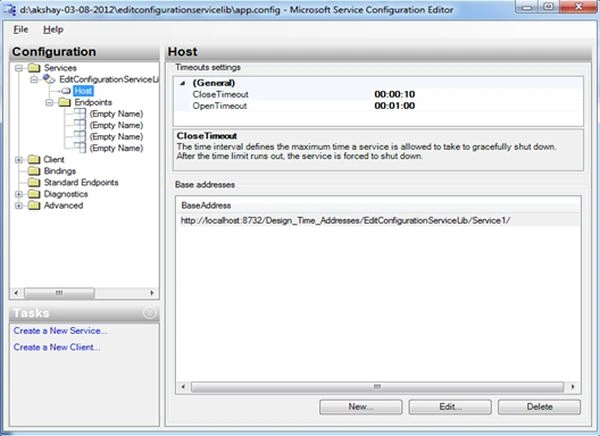
Task: Click configuration tree scroll left arrow
Action: point(16,293)
